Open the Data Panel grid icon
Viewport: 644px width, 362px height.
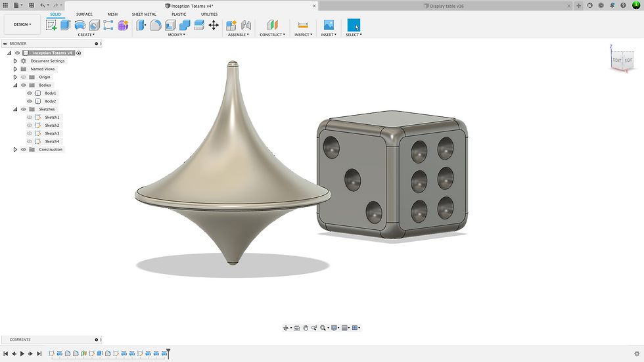point(5,5)
